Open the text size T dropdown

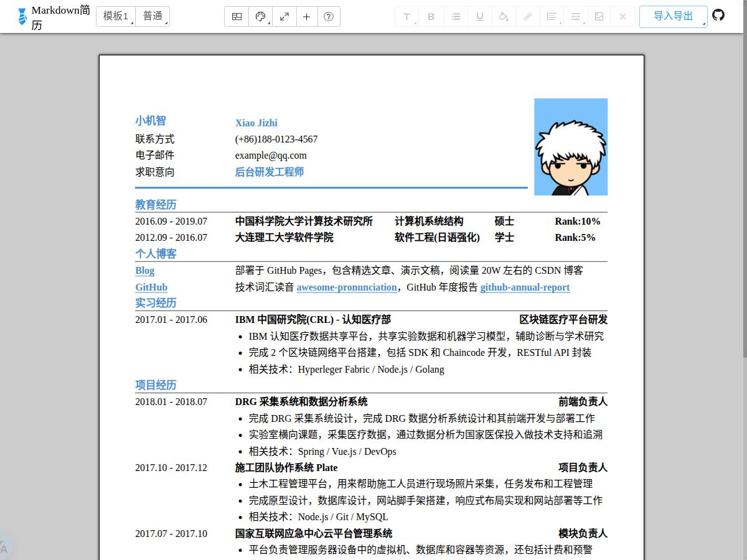tap(406, 16)
